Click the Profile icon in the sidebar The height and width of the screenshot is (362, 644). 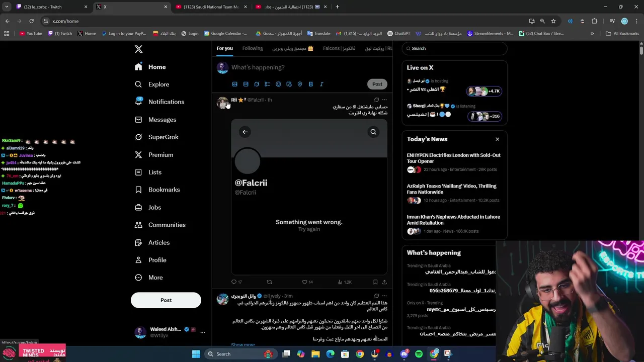[x=138, y=260]
